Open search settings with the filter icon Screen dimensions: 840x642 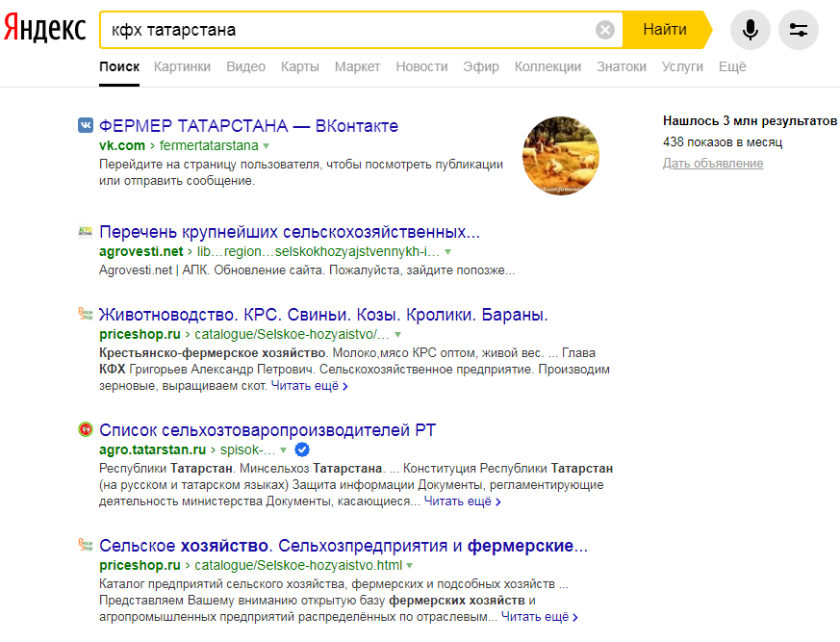click(799, 30)
